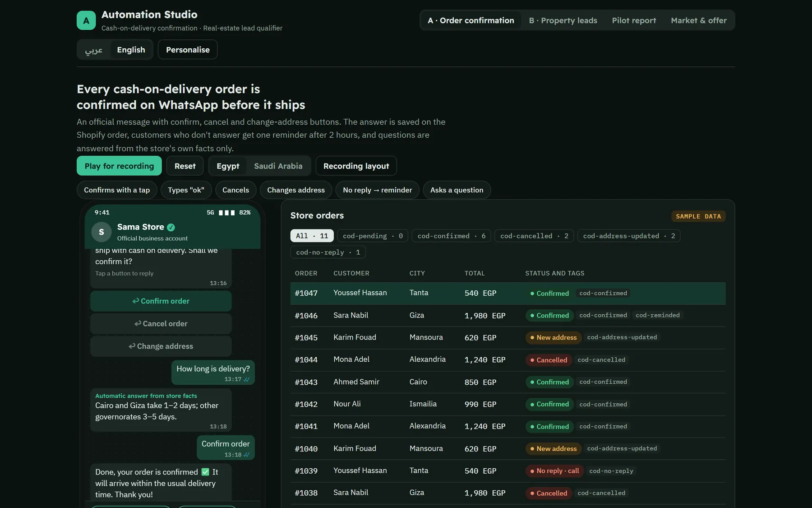Filter orders by cod-cancelled · 2
The height and width of the screenshot is (508, 812).
(x=534, y=236)
